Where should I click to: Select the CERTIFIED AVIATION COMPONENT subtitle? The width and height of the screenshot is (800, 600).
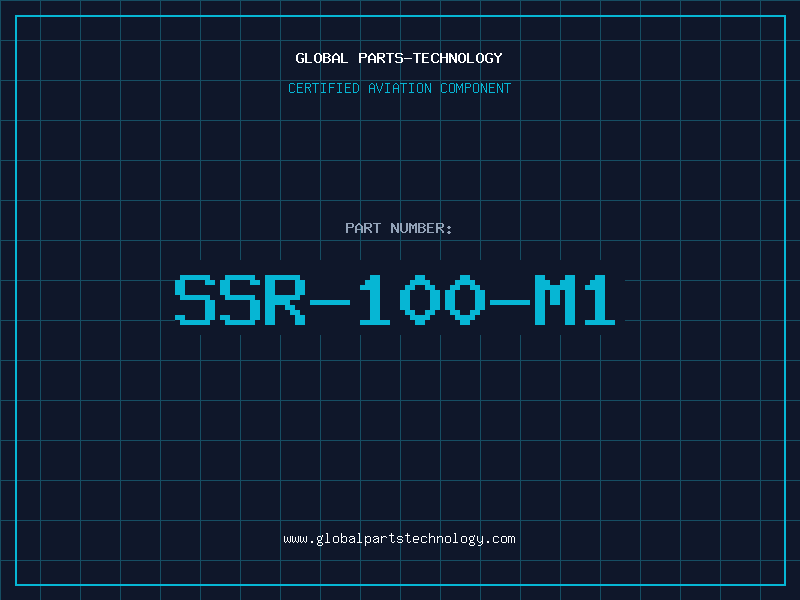coord(399,88)
